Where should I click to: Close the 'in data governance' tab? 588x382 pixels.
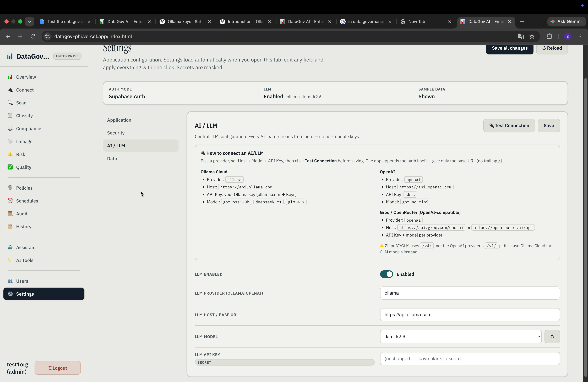[390, 22]
